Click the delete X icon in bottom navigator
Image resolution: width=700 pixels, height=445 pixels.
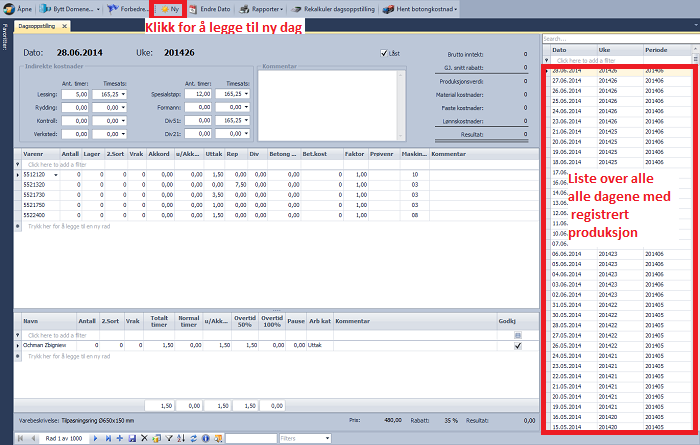click(143, 438)
